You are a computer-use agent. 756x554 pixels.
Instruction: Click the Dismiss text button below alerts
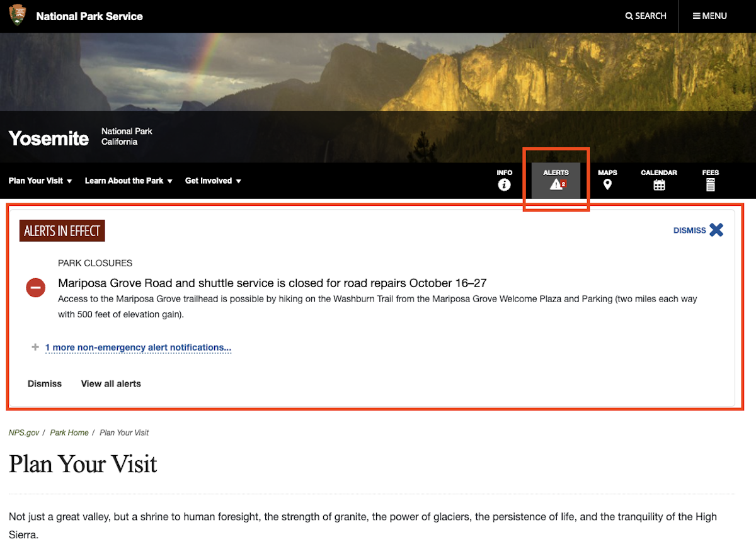coord(45,383)
